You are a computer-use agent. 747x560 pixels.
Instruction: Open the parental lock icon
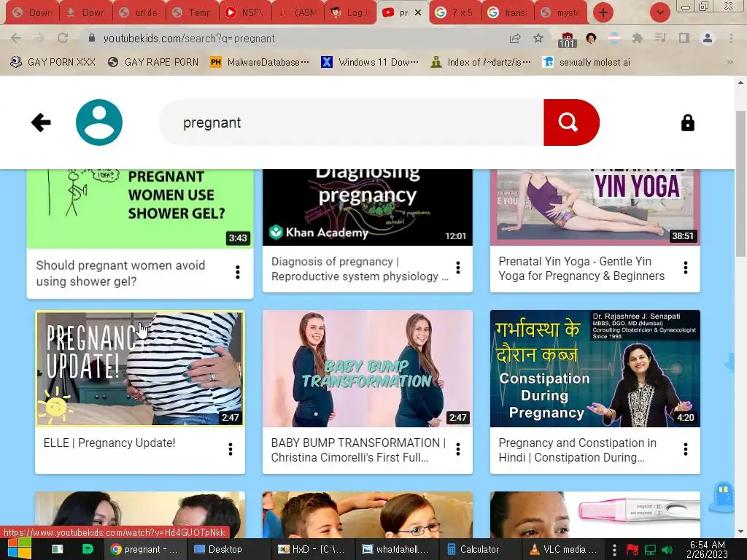click(x=687, y=122)
